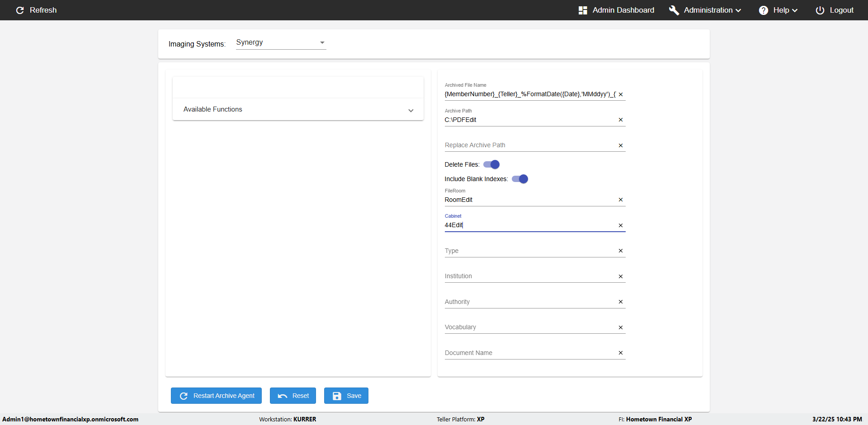Disable the Include Blank Indexes switch
This screenshot has height=425, width=868.
(520, 179)
